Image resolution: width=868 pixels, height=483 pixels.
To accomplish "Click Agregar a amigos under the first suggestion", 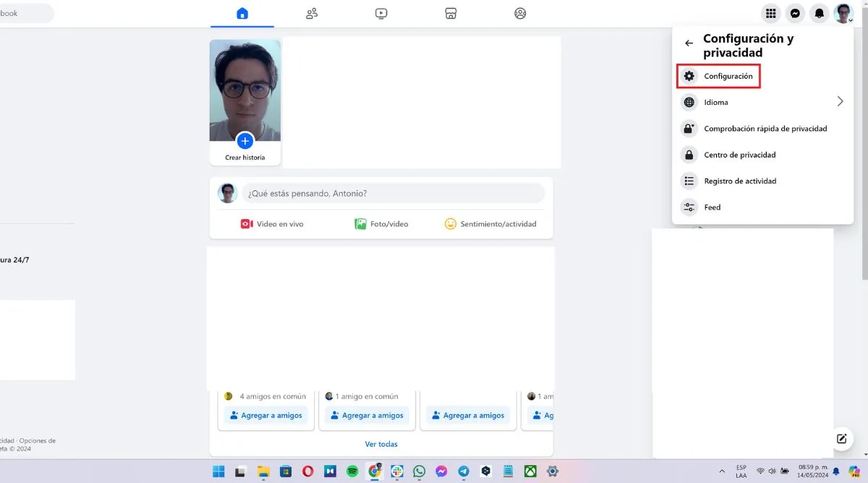I will [x=265, y=415].
